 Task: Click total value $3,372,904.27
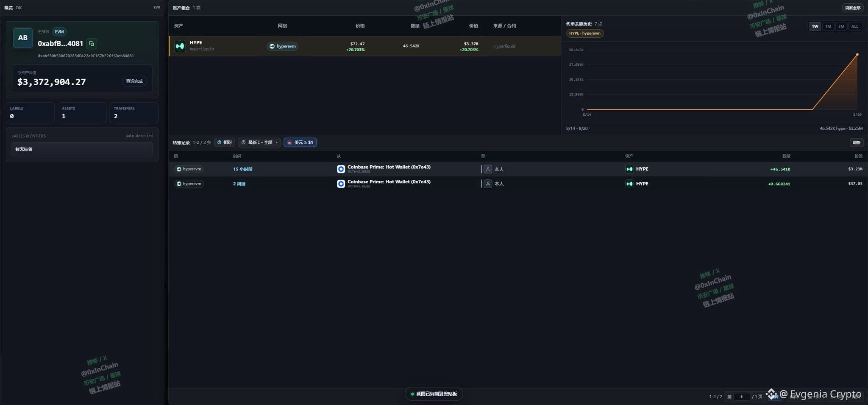[x=51, y=82]
